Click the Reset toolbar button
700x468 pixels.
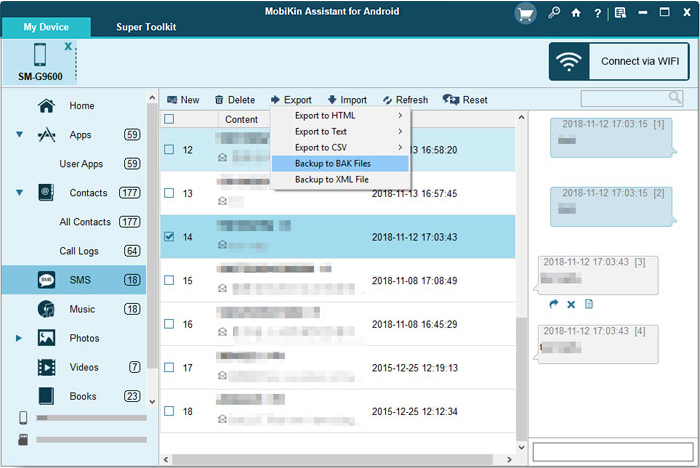point(465,100)
